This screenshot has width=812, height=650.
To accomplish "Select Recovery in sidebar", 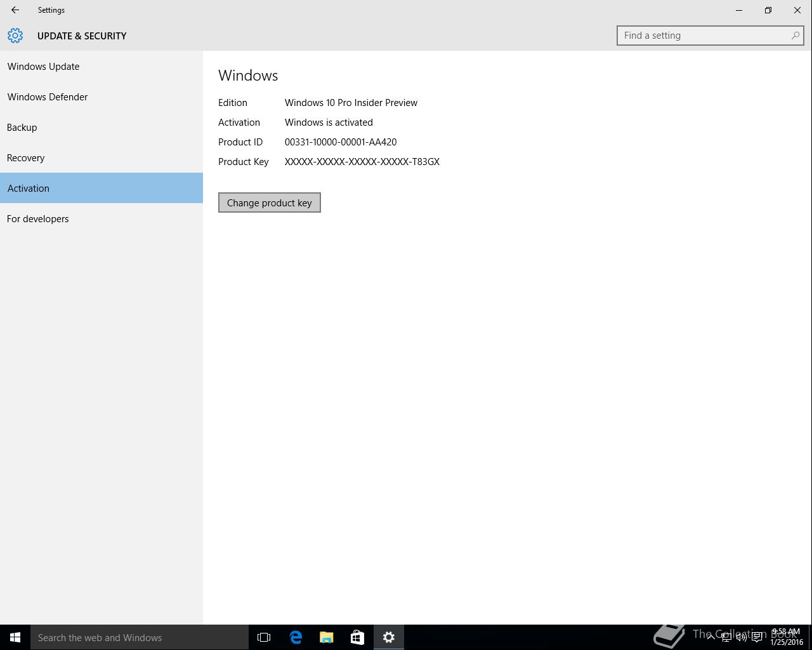I will pyautogui.click(x=101, y=157).
